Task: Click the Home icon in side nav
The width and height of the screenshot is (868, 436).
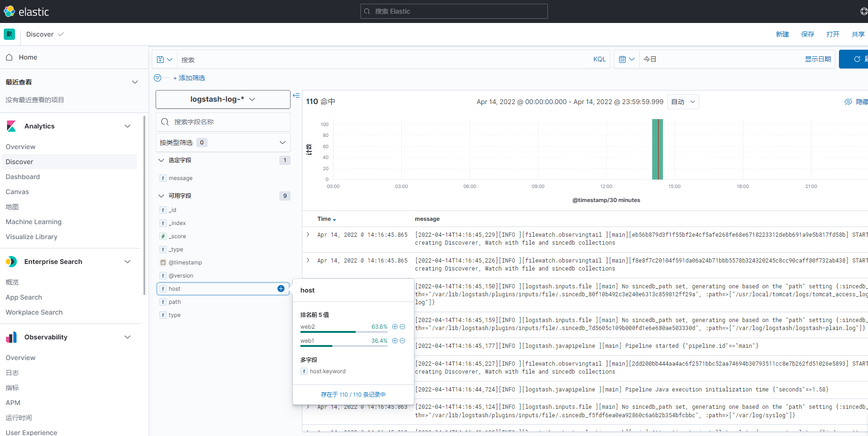Action: coord(9,57)
